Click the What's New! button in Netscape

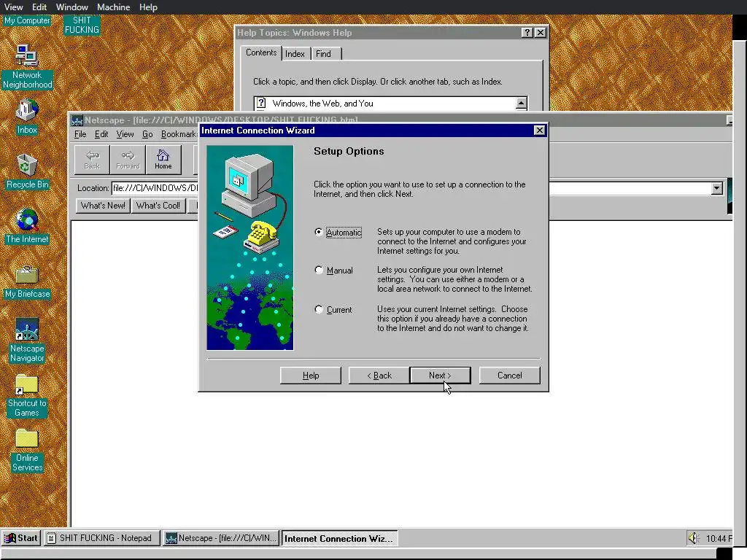click(x=103, y=206)
